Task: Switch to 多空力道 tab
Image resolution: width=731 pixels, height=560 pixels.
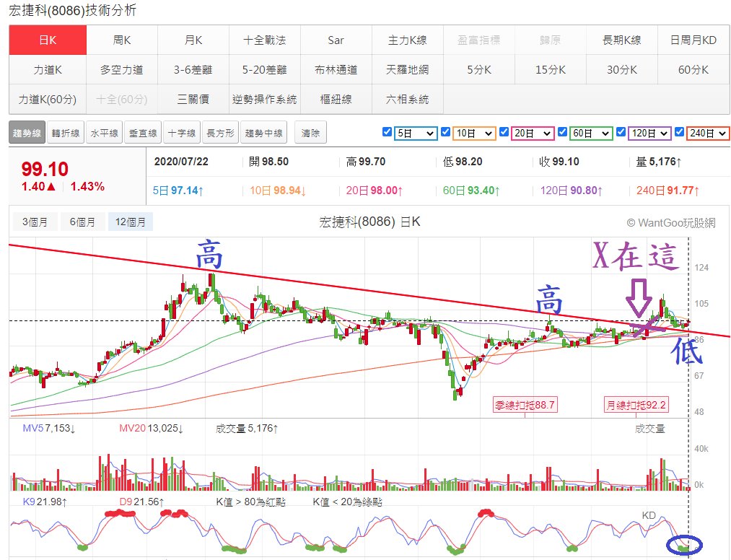Action: 122,70
